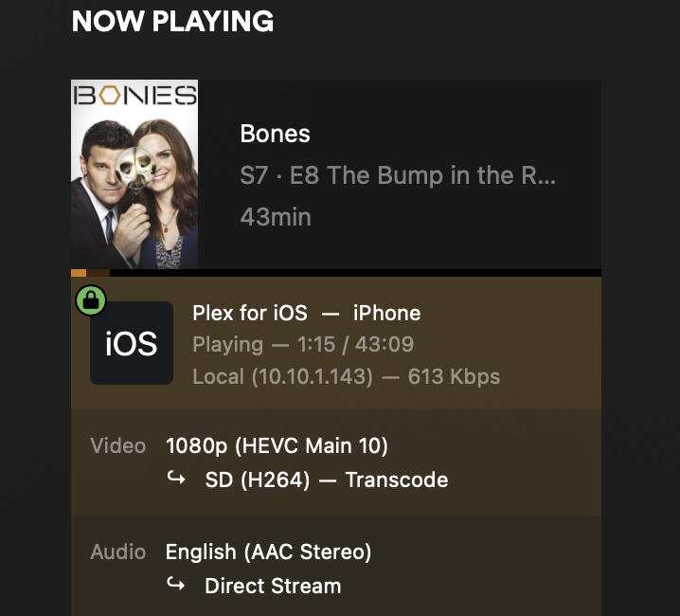Click the audio direct stream arrow icon
680x616 pixels.
pyautogui.click(x=176, y=585)
